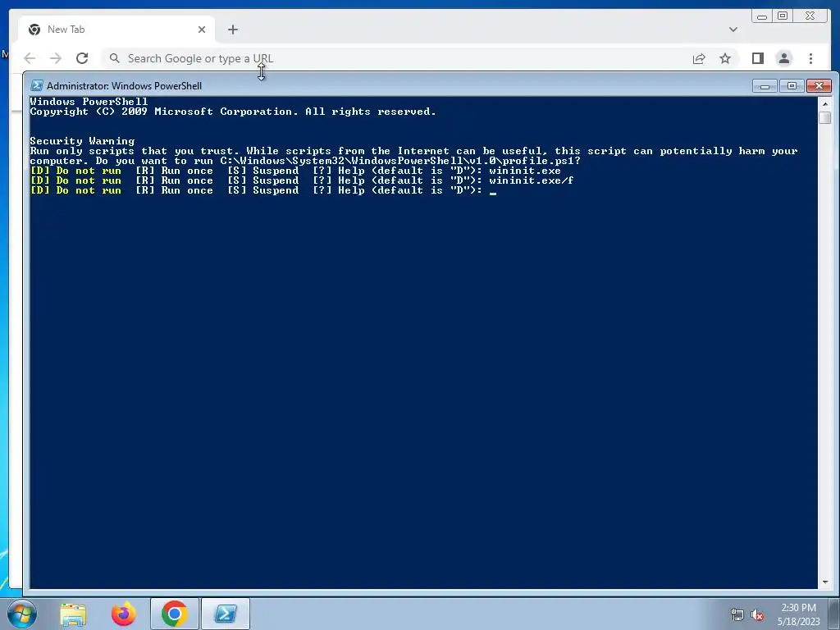Open the network tray icon

(737, 615)
